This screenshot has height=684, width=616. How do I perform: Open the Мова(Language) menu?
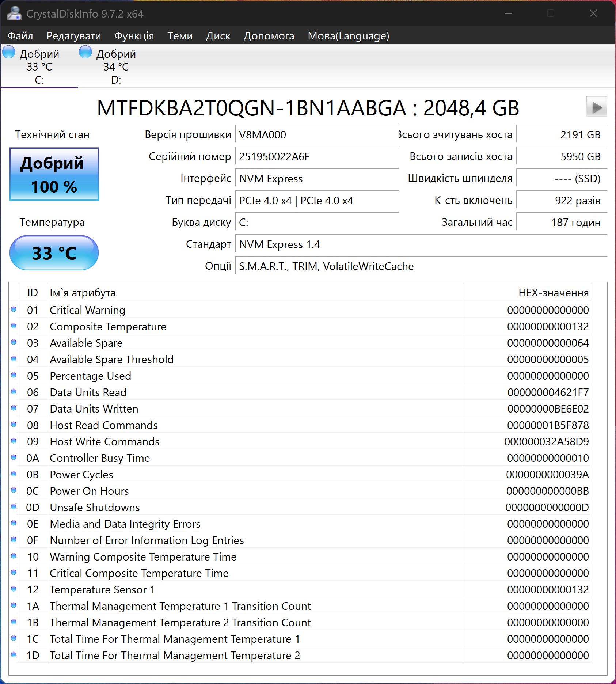coord(349,36)
